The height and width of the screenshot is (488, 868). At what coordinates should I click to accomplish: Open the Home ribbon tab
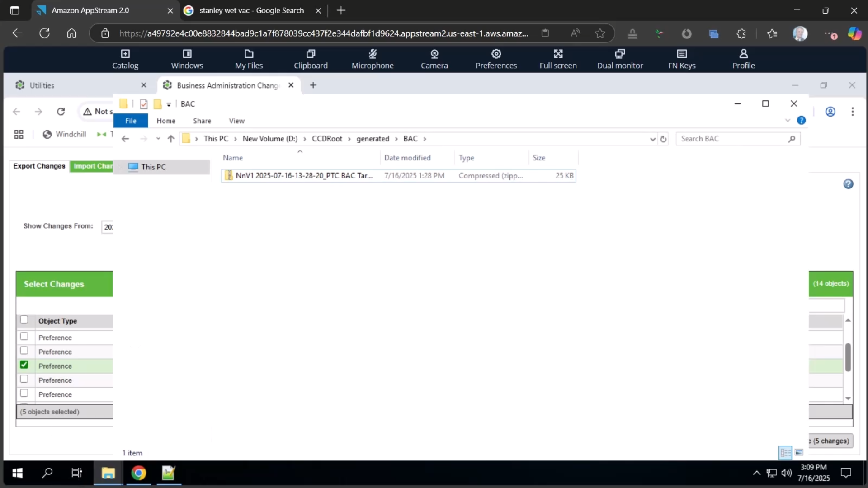(166, 121)
